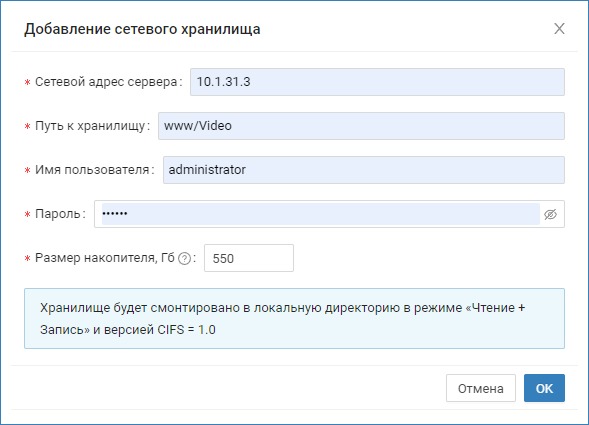589x425 pixels.
Task: Cancel with the Отмена button
Action: coord(481,388)
